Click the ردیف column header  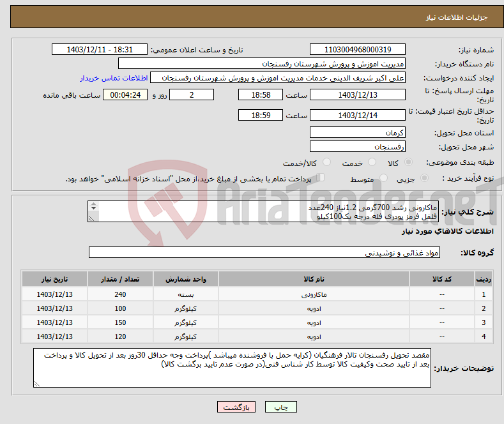click(484, 279)
